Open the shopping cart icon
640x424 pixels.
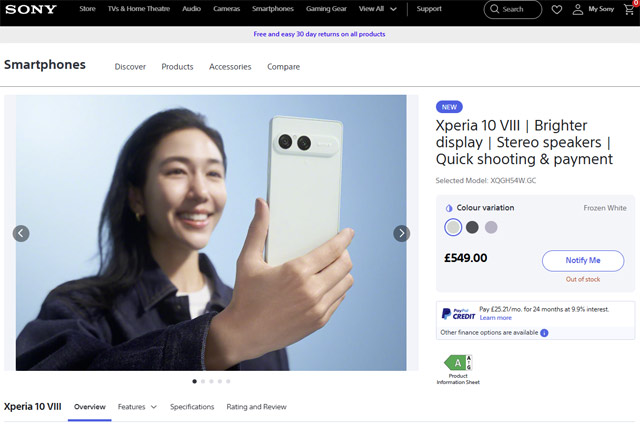[x=629, y=9]
